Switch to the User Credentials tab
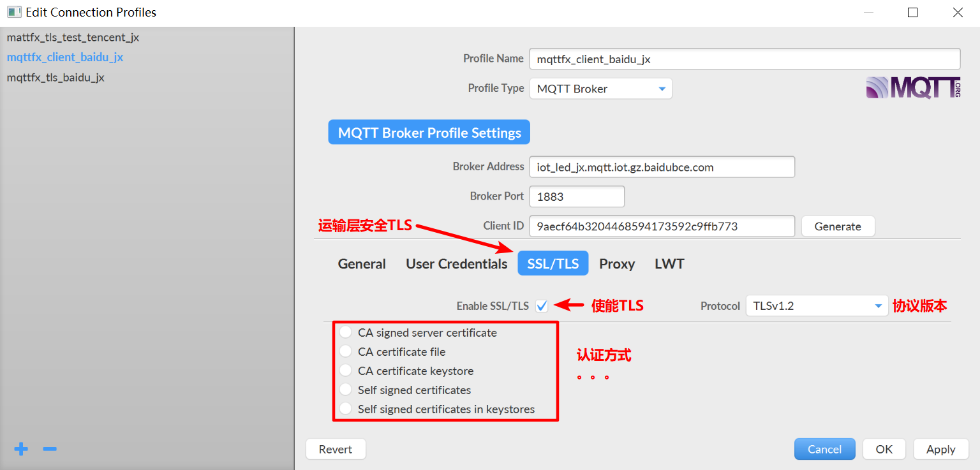 click(x=457, y=264)
